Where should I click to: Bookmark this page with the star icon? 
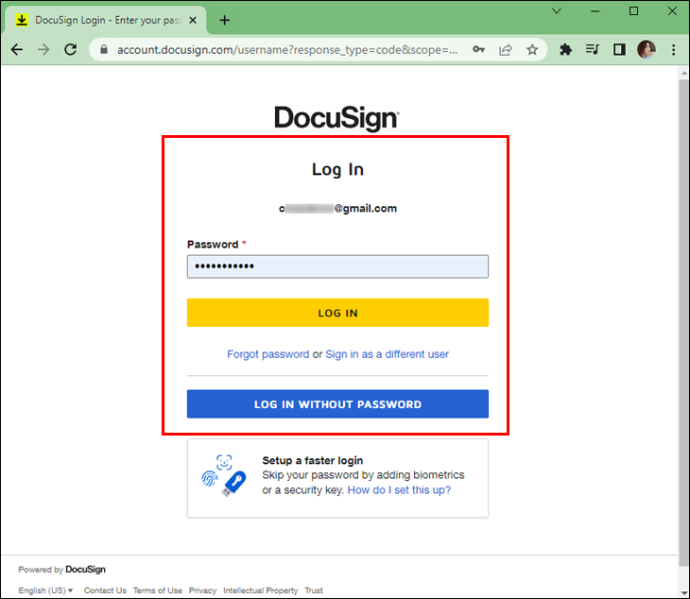pos(532,50)
